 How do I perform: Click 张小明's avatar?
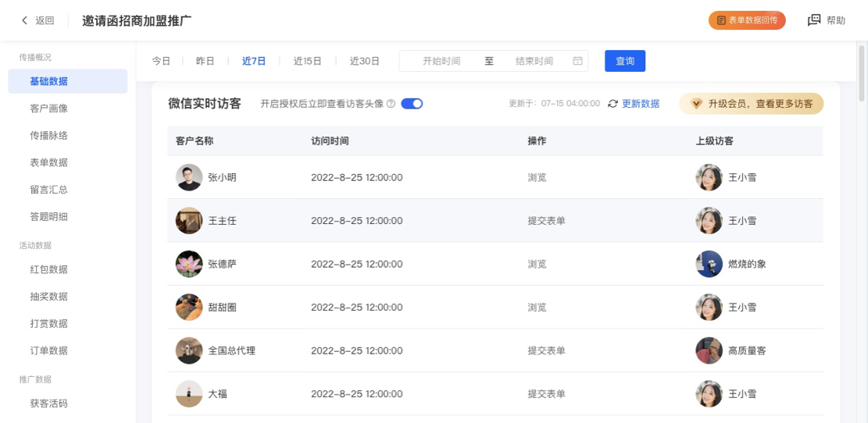pos(189,177)
